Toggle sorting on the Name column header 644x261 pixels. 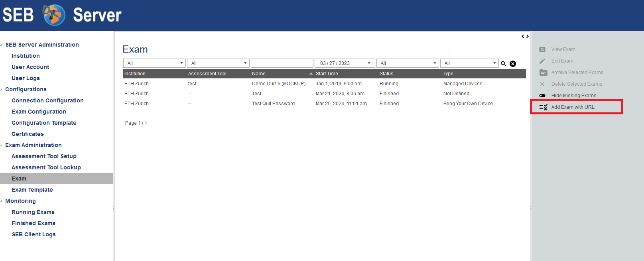click(x=279, y=74)
